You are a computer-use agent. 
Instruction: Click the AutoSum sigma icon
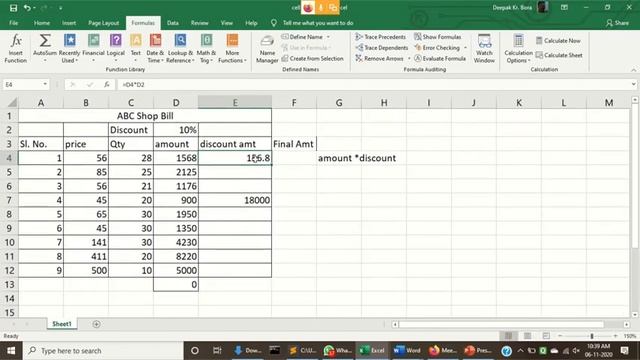click(x=45, y=41)
